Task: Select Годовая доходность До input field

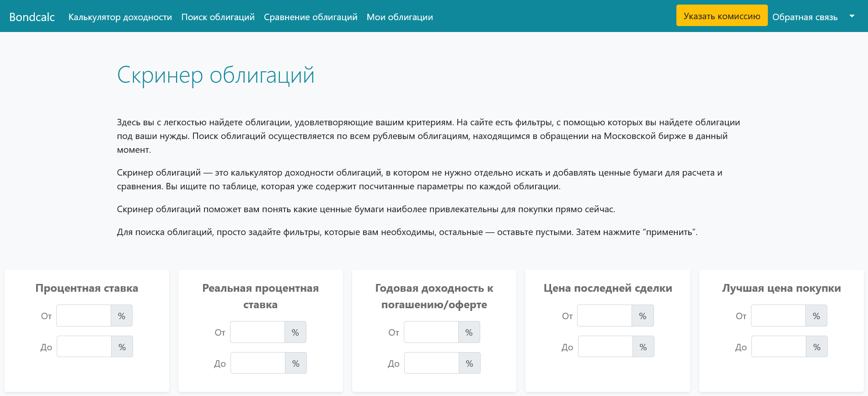Action: (432, 364)
